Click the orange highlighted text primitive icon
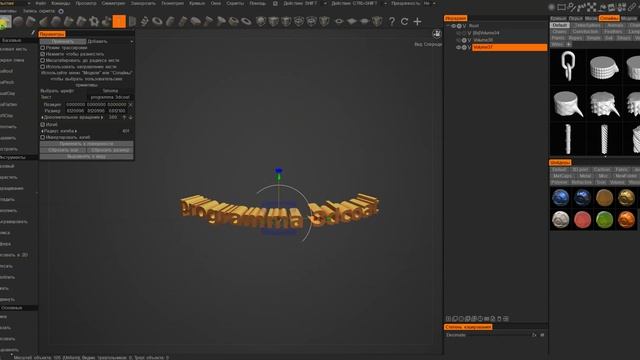 119,21
